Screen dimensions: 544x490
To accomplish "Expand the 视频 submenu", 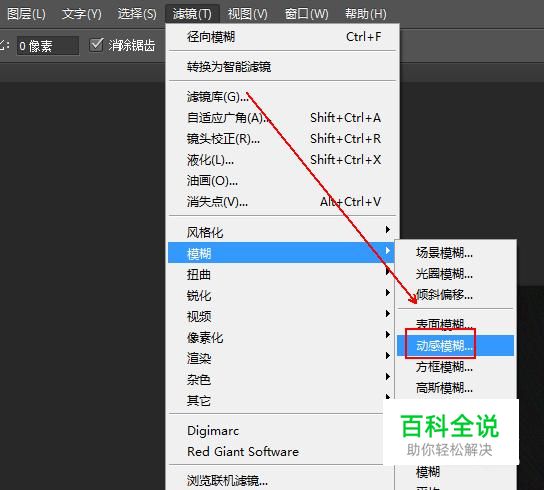I will pyautogui.click(x=281, y=316).
